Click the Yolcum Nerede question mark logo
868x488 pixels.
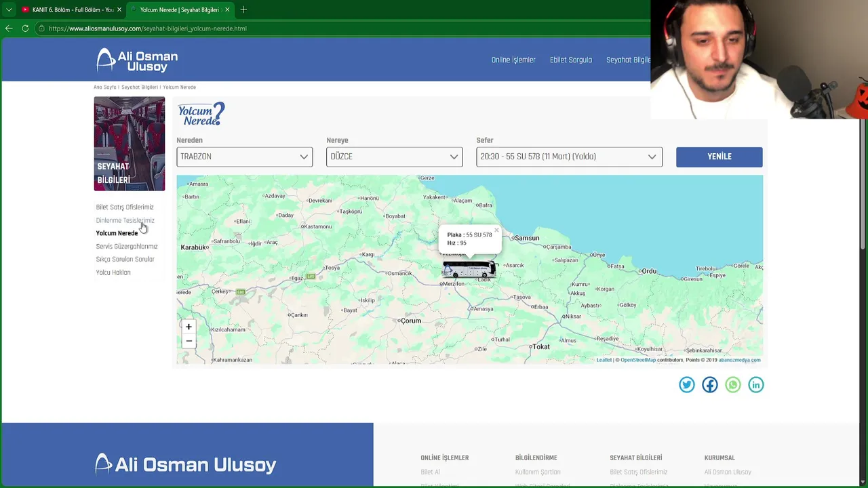[x=201, y=114]
